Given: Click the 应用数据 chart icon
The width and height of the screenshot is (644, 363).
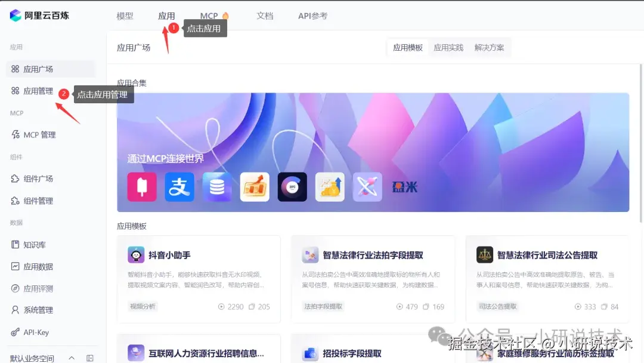Looking at the screenshot, I should point(15,266).
